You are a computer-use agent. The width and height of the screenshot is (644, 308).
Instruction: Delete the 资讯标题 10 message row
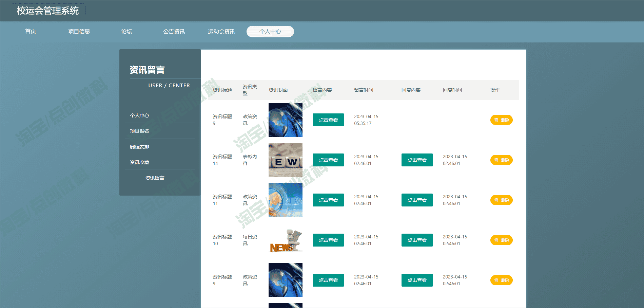click(x=502, y=240)
